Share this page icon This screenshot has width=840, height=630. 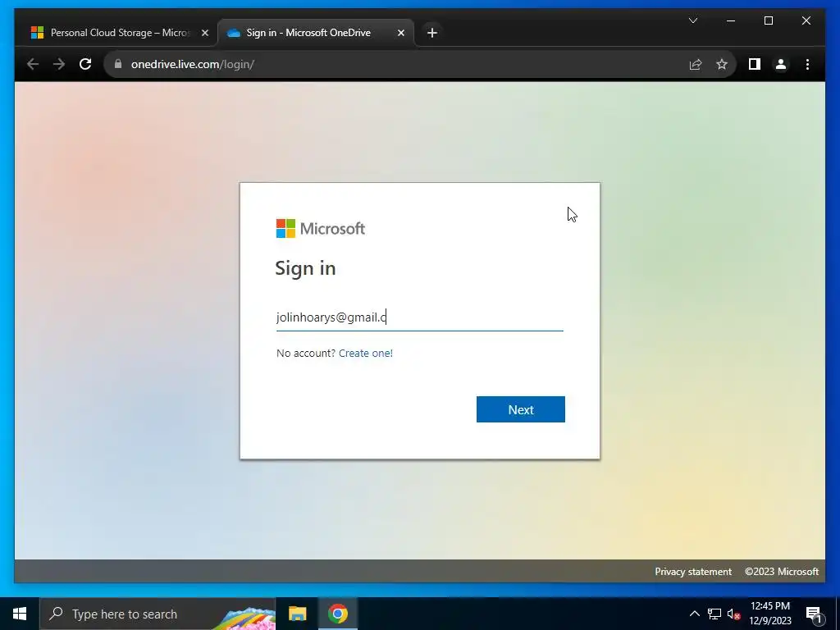coord(695,64)
